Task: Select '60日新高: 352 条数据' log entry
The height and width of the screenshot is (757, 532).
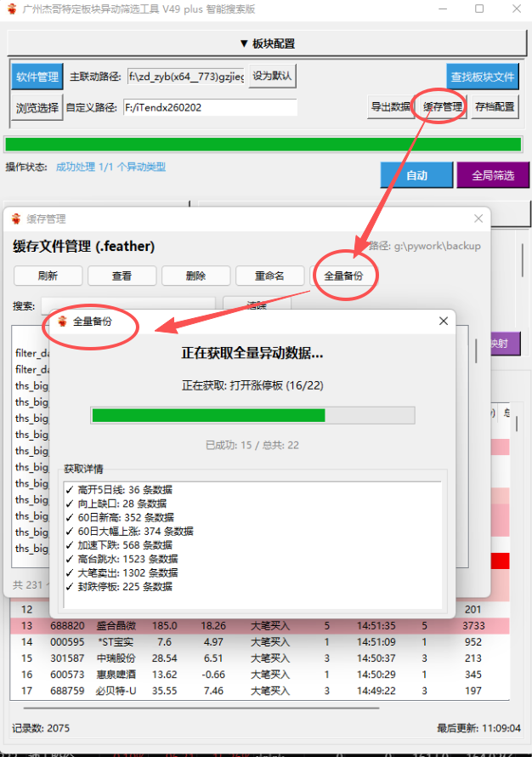Action: 120,517
